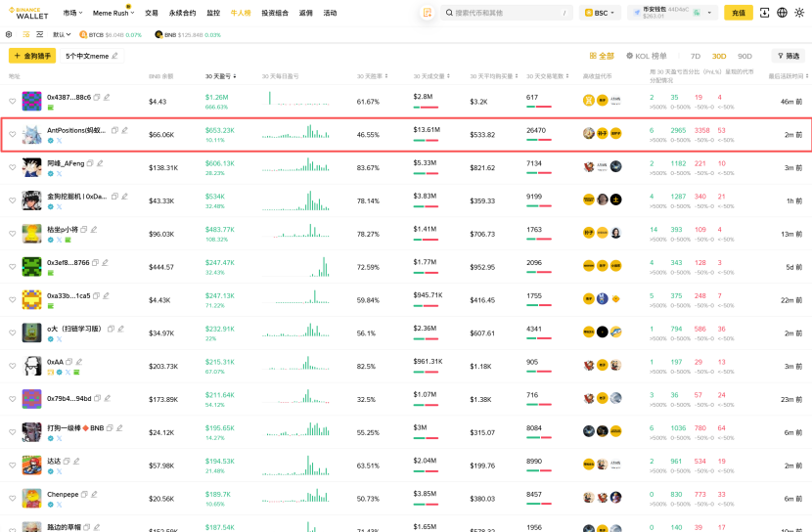Edit the remark for 打狗一级棒 BNB
This screenshot has height=532, width=812.
click(119, 428)
